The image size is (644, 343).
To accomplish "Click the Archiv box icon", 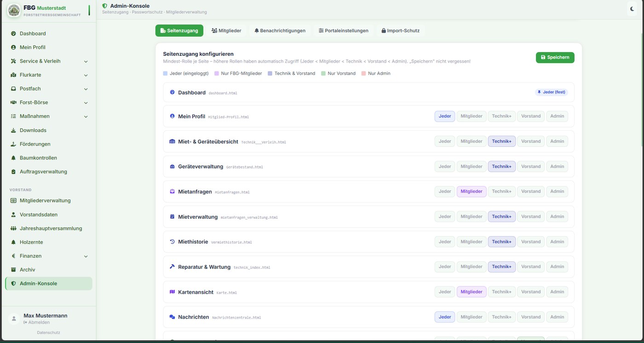I will point(13,270).
